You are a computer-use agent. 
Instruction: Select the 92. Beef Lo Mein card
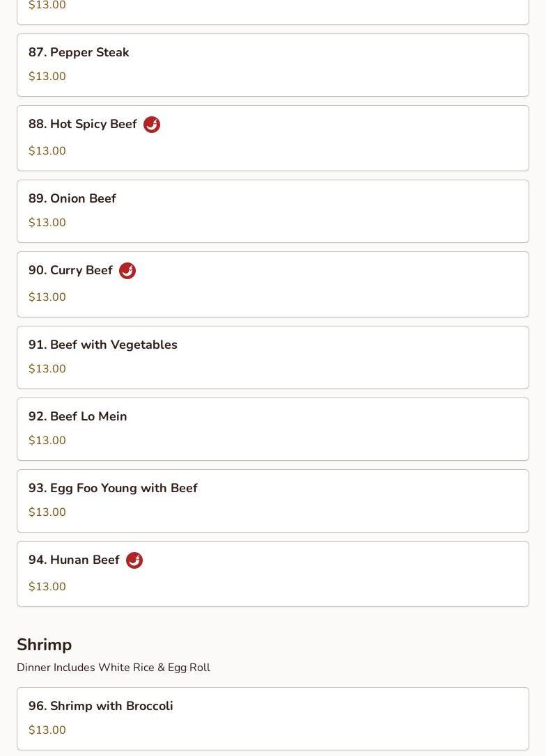tap(273, 429)
